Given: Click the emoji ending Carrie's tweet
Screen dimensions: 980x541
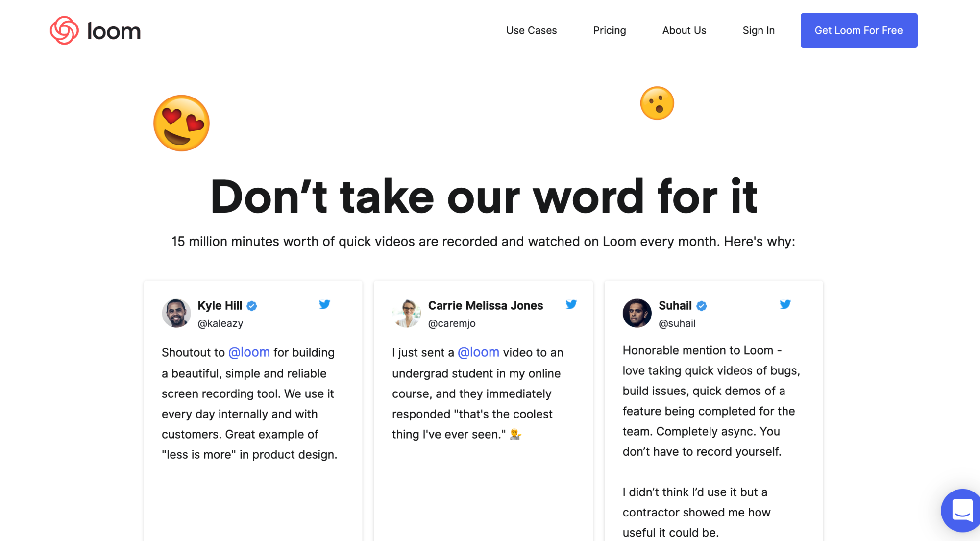Looking at the screenshot, I should pyautogui.click(x=515, y=434).
